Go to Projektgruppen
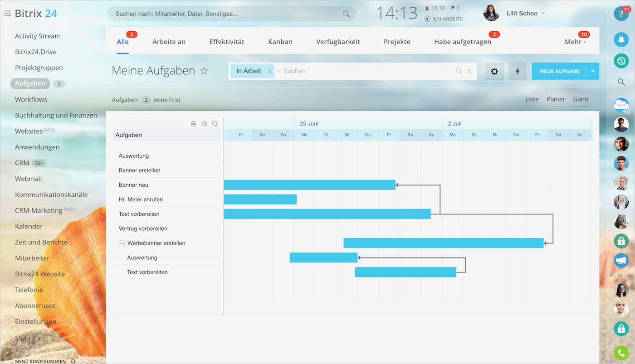This screenshot has width=635, height=364. pos(39,68)
